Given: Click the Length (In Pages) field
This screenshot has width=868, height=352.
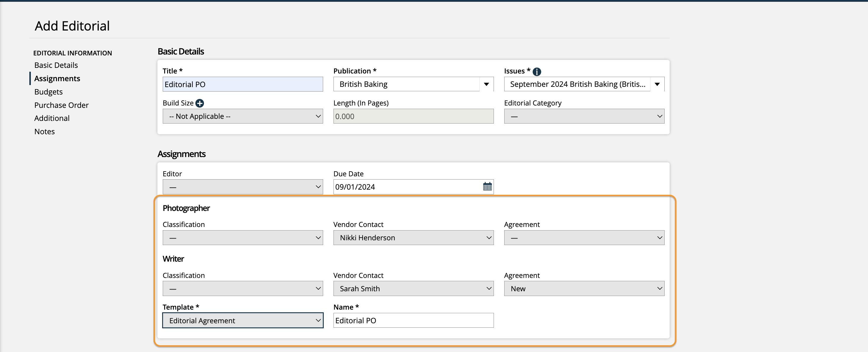Looking at the screenshot, I should click(413, 116).
